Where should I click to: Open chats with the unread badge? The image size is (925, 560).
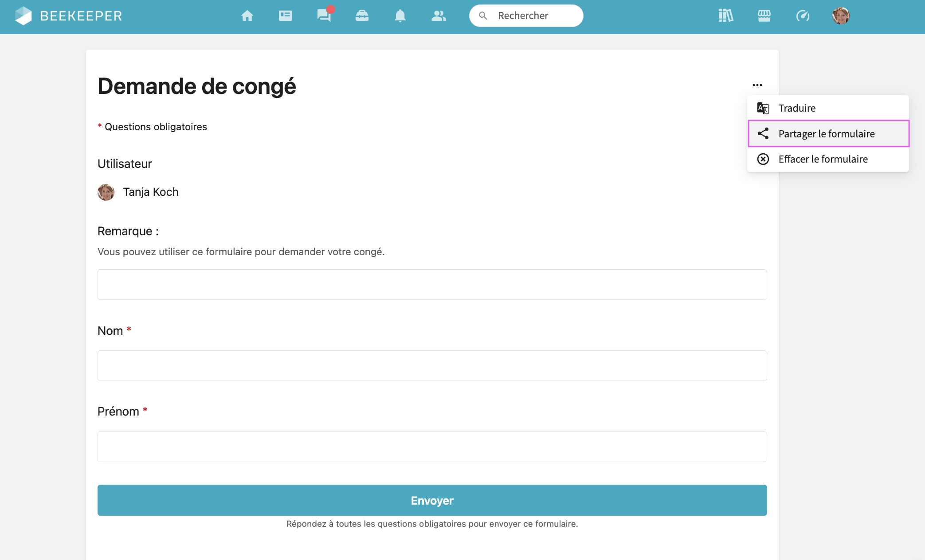[323, 16]
